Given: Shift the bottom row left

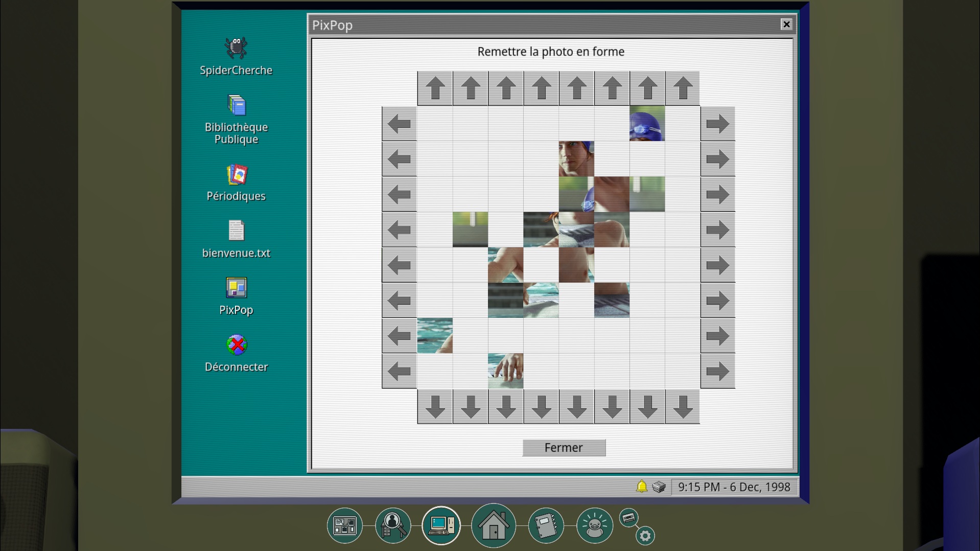Looking at the screenshot, I should (399, 371).
